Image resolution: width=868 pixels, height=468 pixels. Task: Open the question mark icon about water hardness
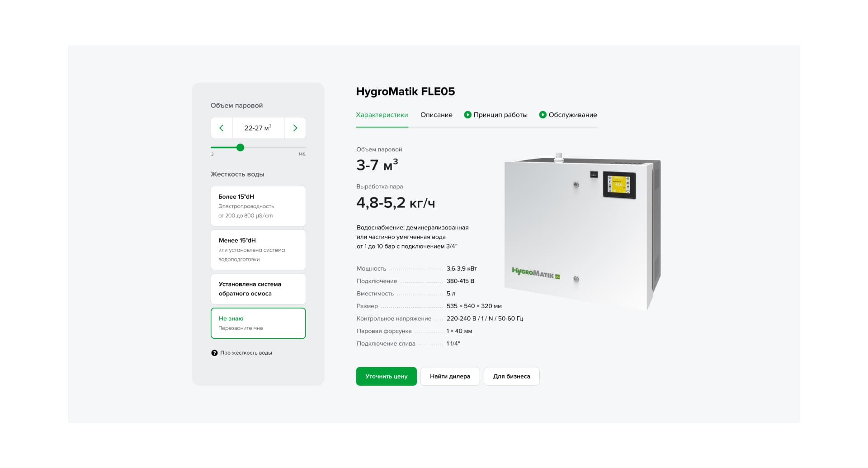(x=214, y=352)
